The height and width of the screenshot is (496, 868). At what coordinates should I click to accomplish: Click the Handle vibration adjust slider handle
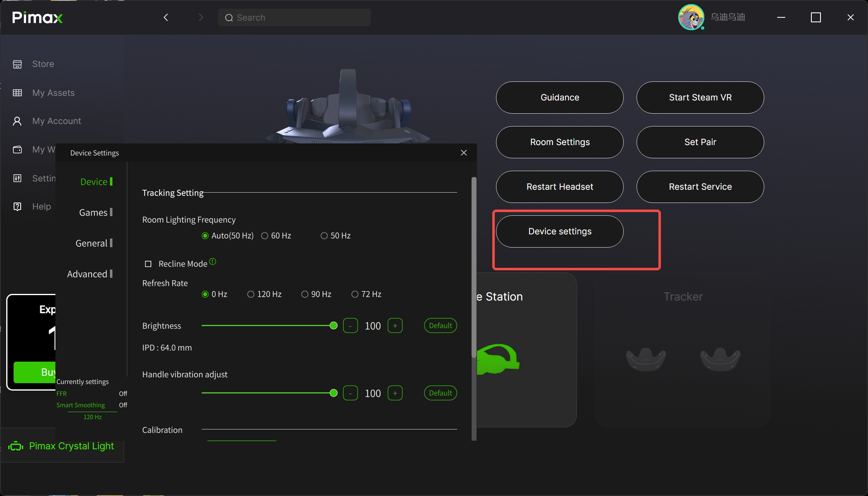pos(334,393)
